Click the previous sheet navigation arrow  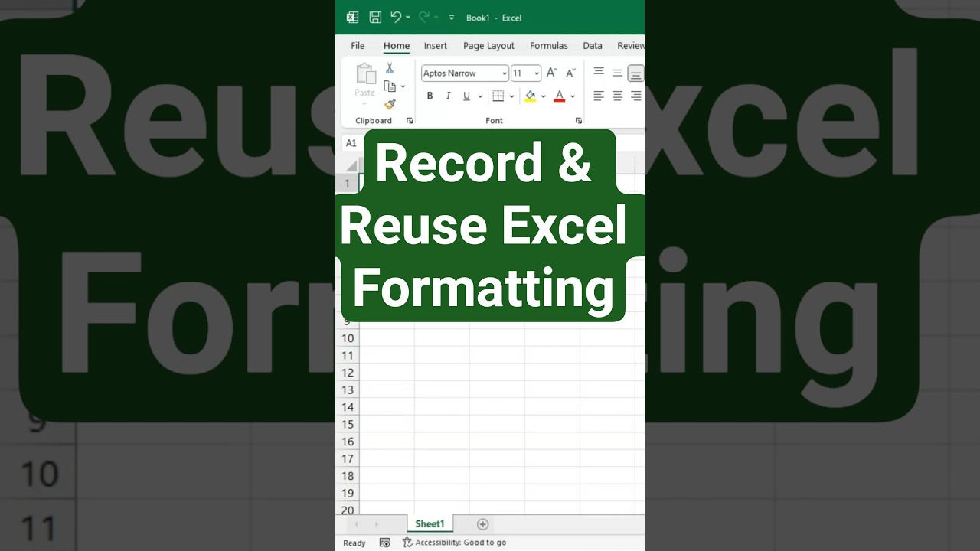click(x=356, y=524)
